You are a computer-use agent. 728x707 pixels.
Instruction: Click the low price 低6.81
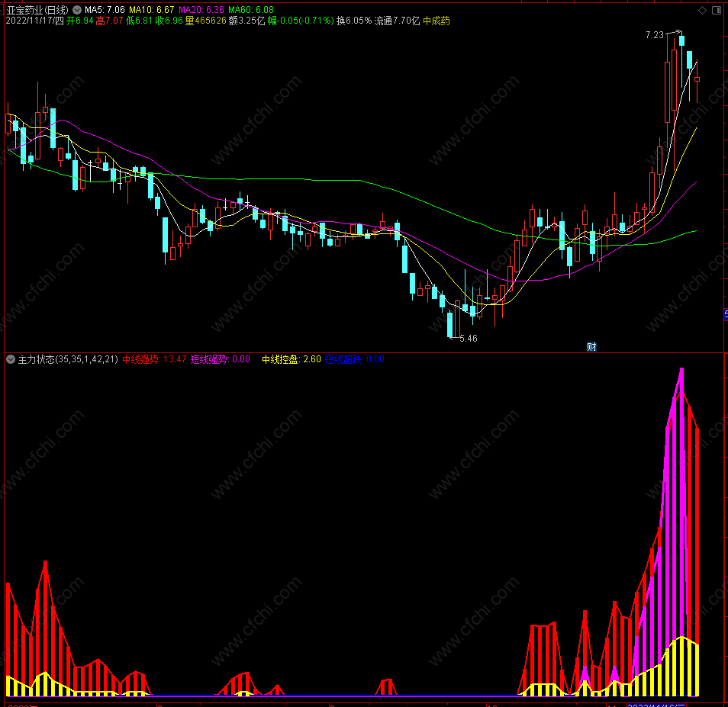[140, 21]
